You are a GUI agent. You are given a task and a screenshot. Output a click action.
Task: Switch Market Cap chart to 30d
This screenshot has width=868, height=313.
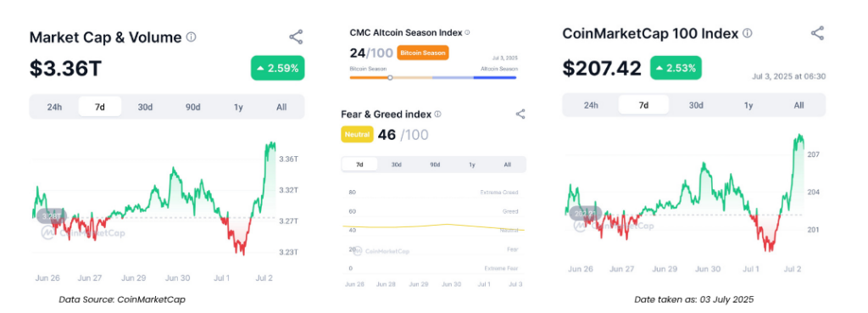tap(145, 107)
